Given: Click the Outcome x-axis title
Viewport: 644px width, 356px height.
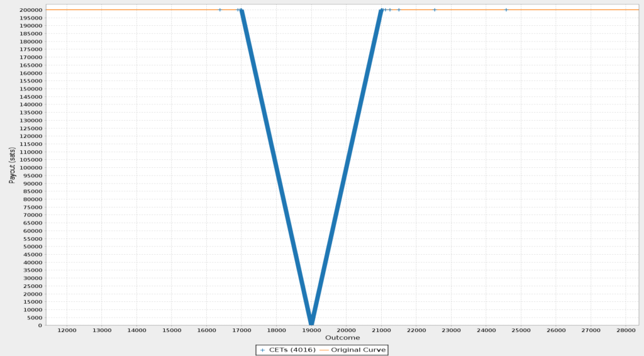Looking at the screenshot, I should click(343, 338).
